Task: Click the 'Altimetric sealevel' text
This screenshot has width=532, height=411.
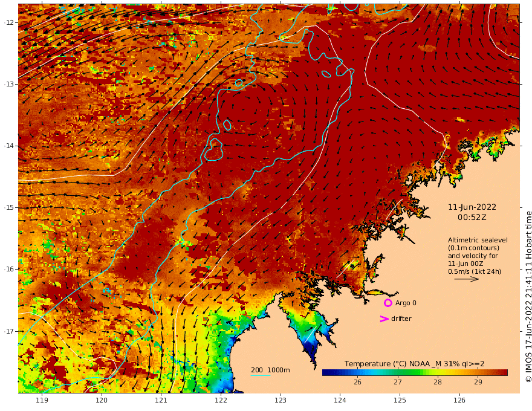Action: point(478,240)
